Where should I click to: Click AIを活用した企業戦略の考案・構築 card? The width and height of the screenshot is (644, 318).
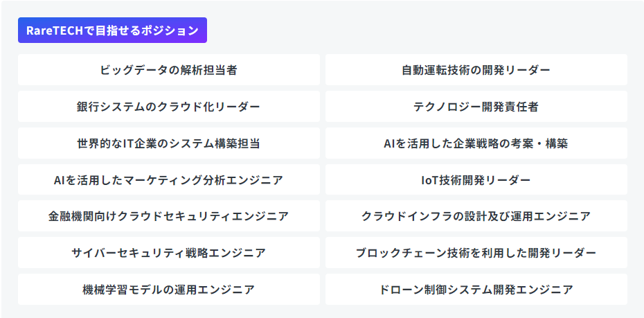click(x=476, y=143)
